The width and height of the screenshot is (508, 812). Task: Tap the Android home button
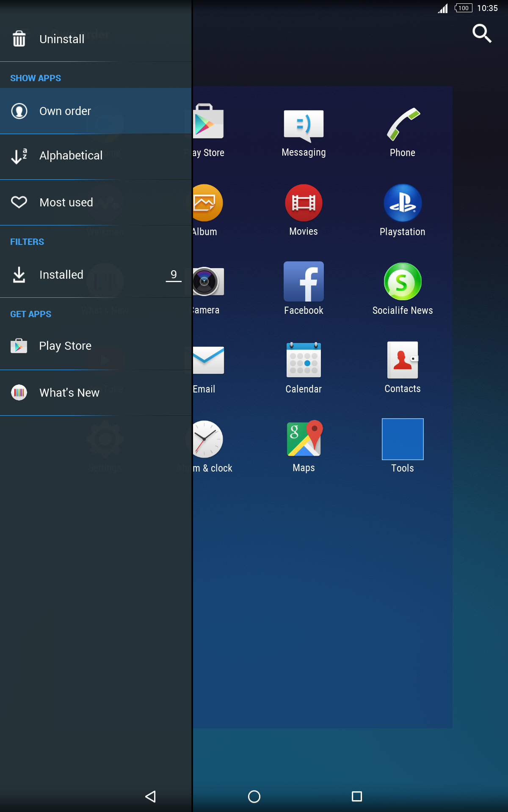(254, 796)
